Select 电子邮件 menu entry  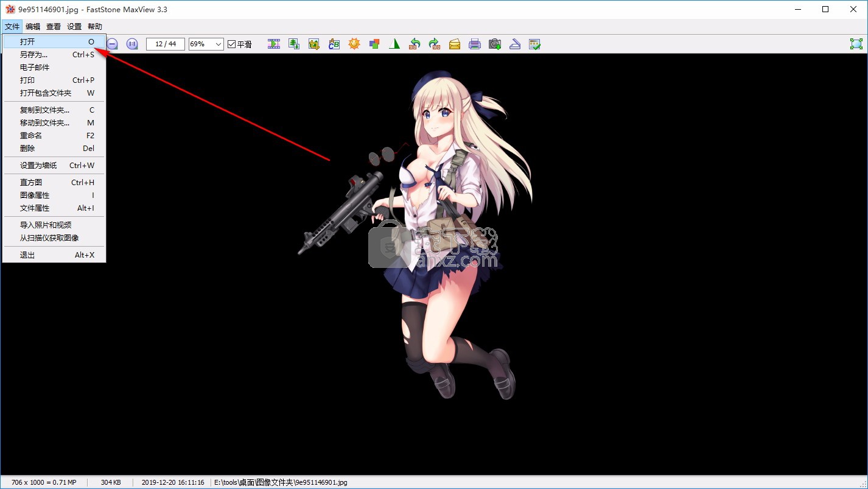point(54,68)
